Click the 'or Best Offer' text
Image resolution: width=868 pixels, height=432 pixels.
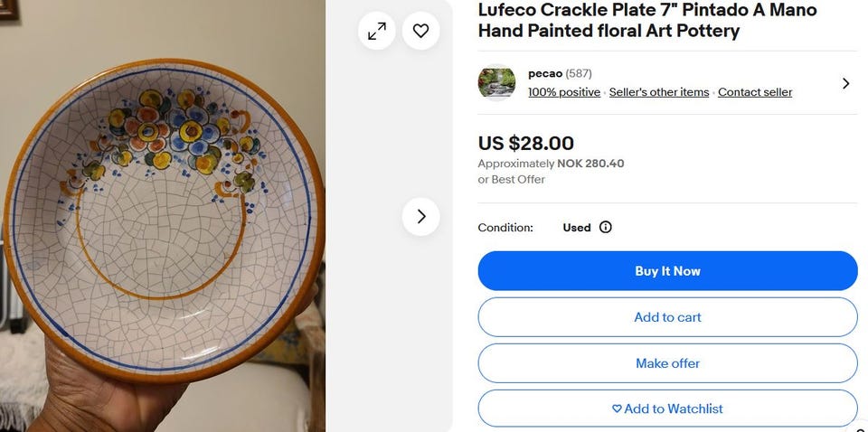click(512, 179)
